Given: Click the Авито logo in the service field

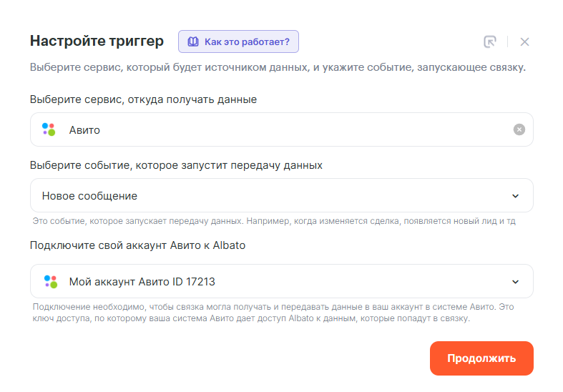Looking at the screenshot, I should click(x=49, y=129).
